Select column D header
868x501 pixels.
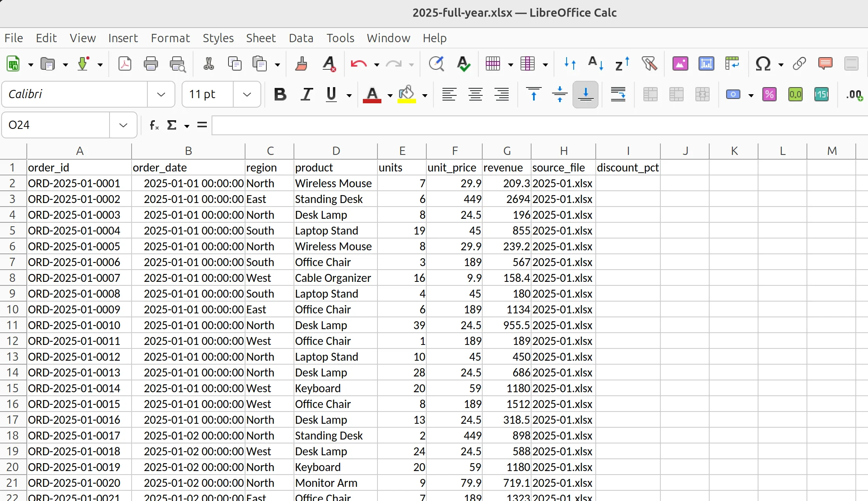tap(336, 151)
